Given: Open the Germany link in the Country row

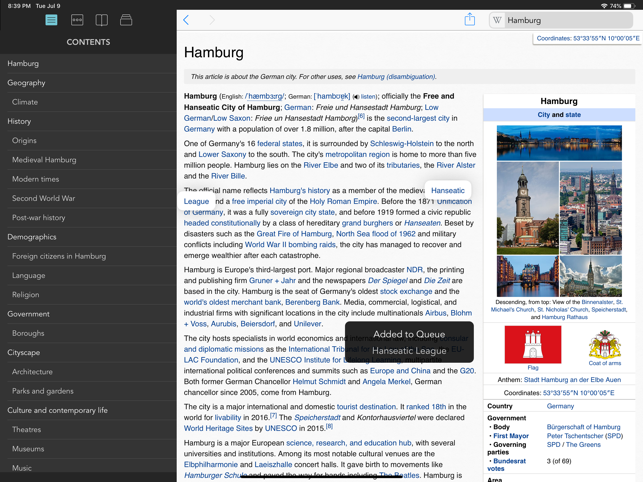Looking at the screenshot, I should (x=560, y=406).
